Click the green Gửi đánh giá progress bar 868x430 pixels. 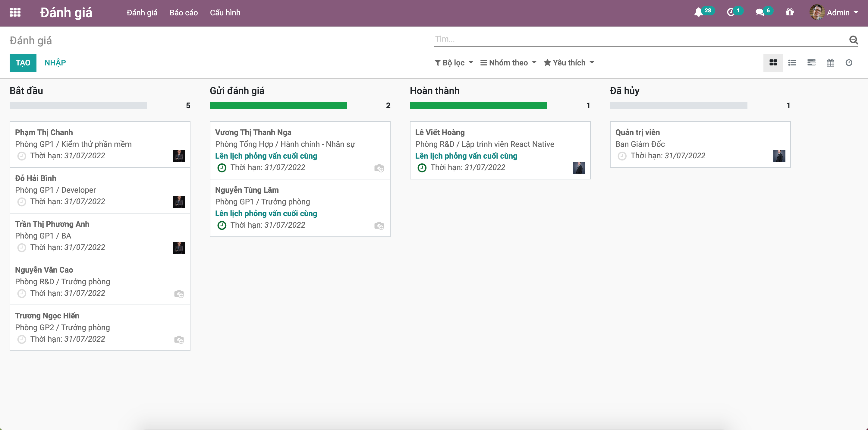[x=278, y=106]
